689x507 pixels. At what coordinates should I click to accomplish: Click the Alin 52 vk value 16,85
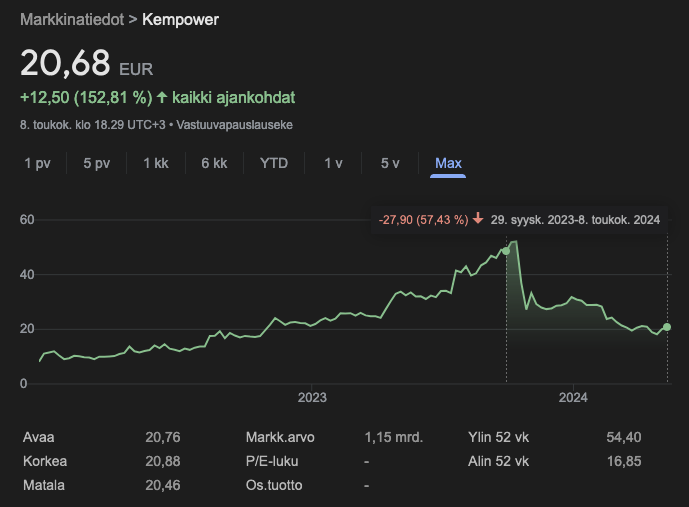click(624, 461)
